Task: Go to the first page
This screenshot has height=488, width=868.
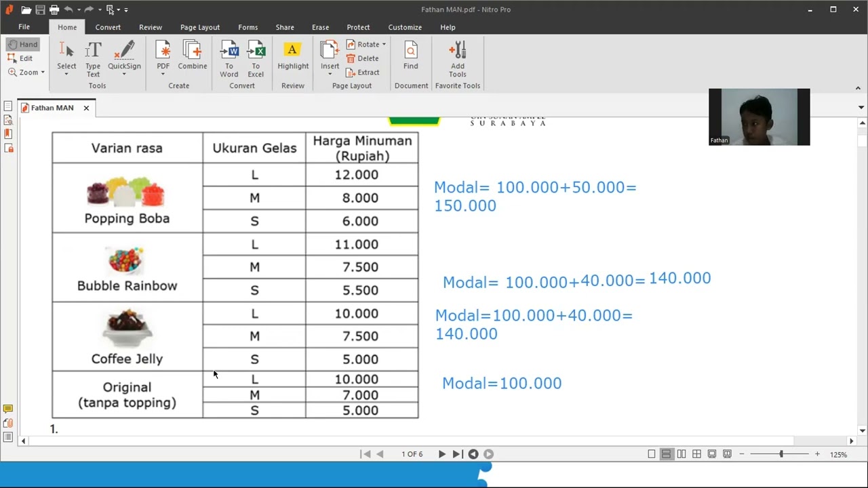Action: pyautogui.click(x=366, y=454)
